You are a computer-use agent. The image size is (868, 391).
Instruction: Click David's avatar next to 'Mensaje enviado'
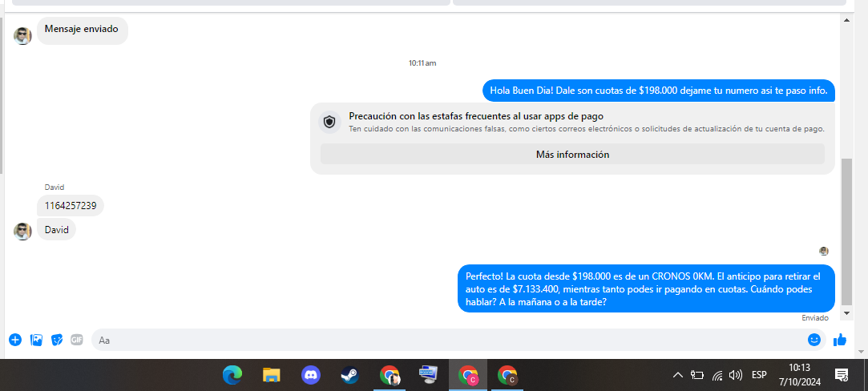tap(22, 35)
